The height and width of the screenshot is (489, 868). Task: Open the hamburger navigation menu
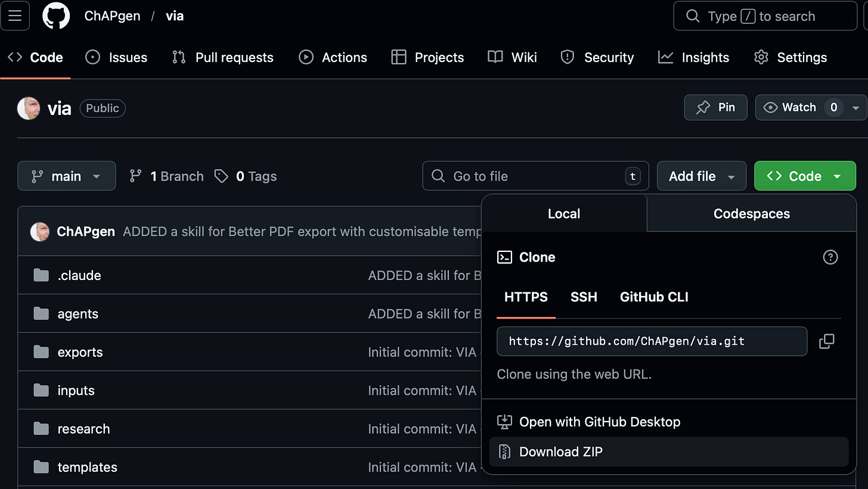[x=14, y=16]
